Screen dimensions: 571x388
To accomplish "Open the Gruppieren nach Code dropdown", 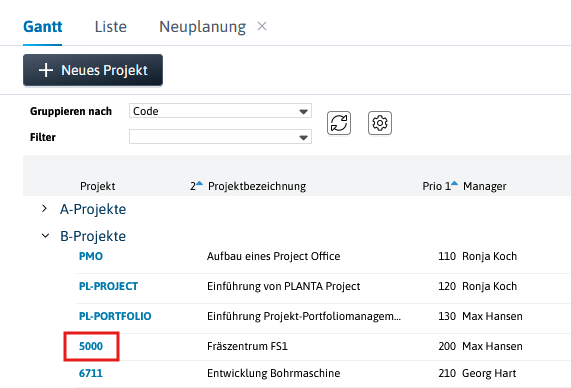I will coord(220,111).
